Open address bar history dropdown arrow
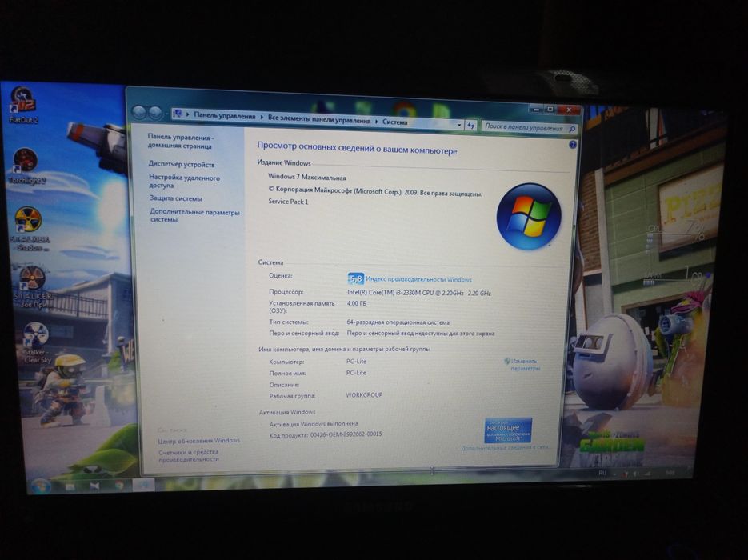This screenshot has width=748, height=560. coord(459,125)
